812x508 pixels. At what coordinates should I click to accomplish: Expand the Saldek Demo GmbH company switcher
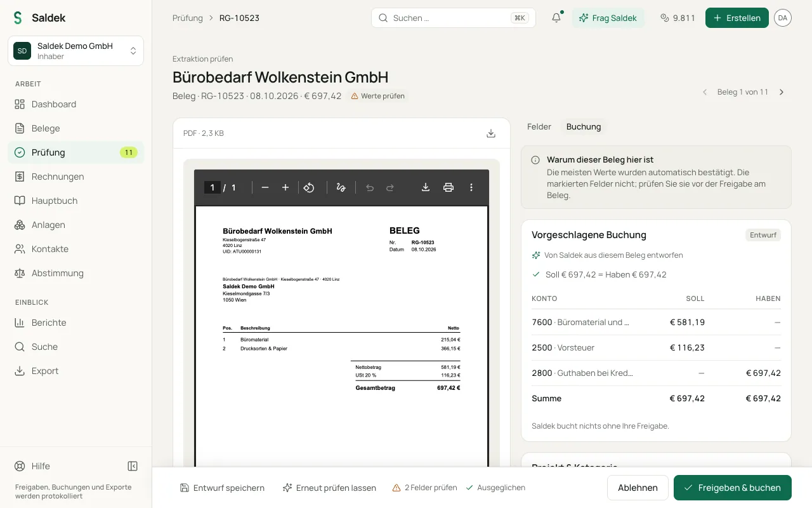[75, 51]
